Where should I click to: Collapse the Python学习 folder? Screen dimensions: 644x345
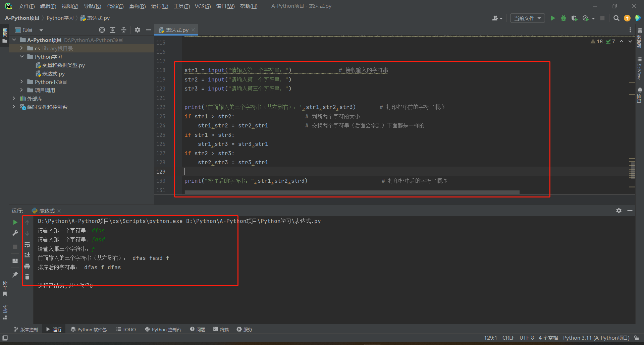coord(21,57)
